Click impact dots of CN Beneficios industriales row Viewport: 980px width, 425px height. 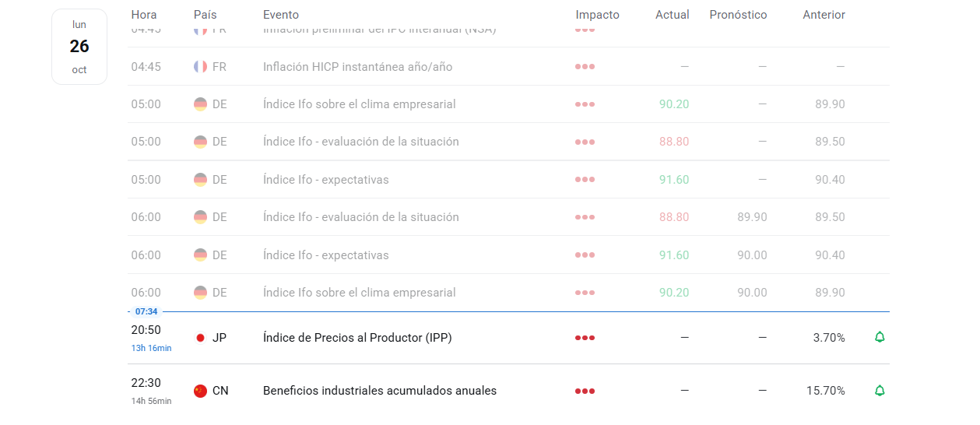(x=585, y=391)
